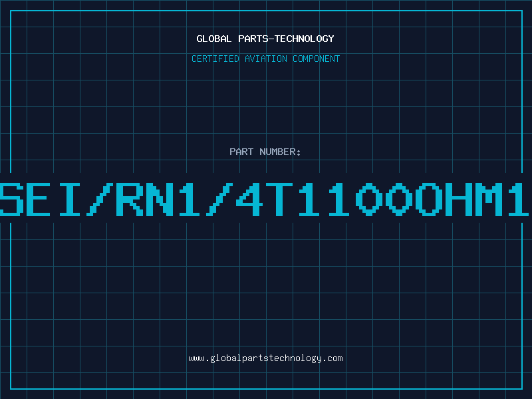This screenshot has width=532, height=399.
Task: Click the word AVIATION in the subtitle
Action: tap(265, 59)
